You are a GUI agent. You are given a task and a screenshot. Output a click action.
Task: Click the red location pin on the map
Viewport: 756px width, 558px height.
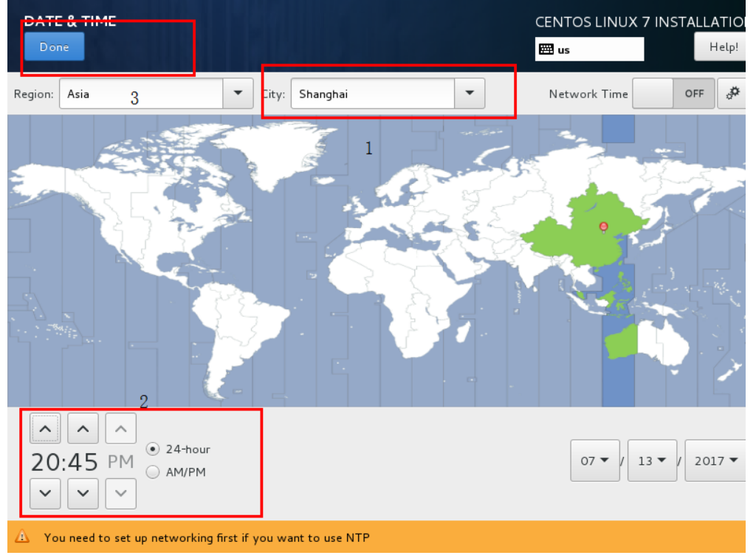point(603,227)
